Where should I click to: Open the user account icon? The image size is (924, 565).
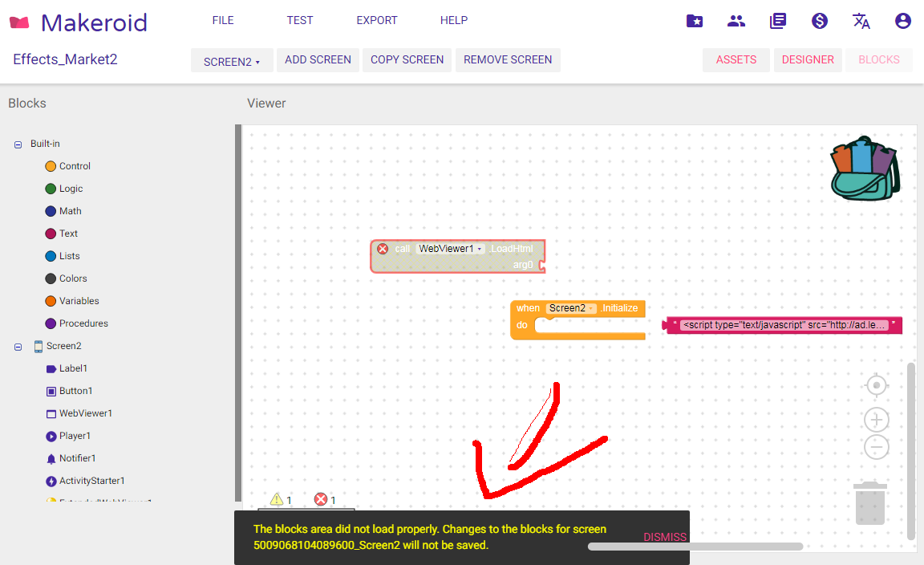[903, 21]
